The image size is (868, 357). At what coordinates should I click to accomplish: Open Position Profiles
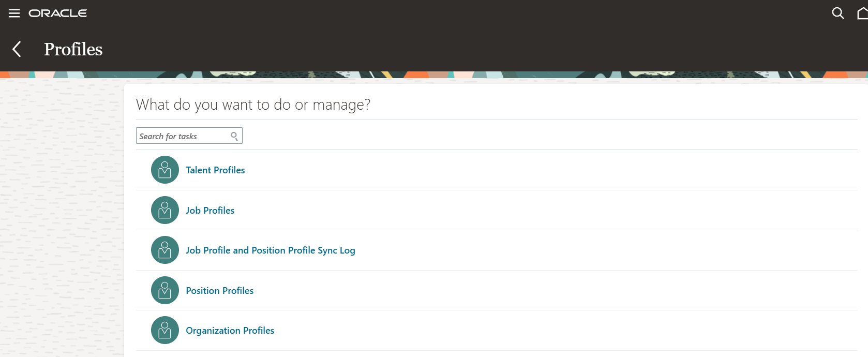click(219, 290)
